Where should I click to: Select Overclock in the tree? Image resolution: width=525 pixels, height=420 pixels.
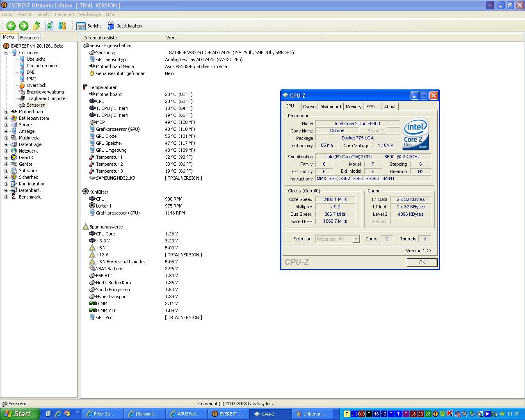(36, 85)
